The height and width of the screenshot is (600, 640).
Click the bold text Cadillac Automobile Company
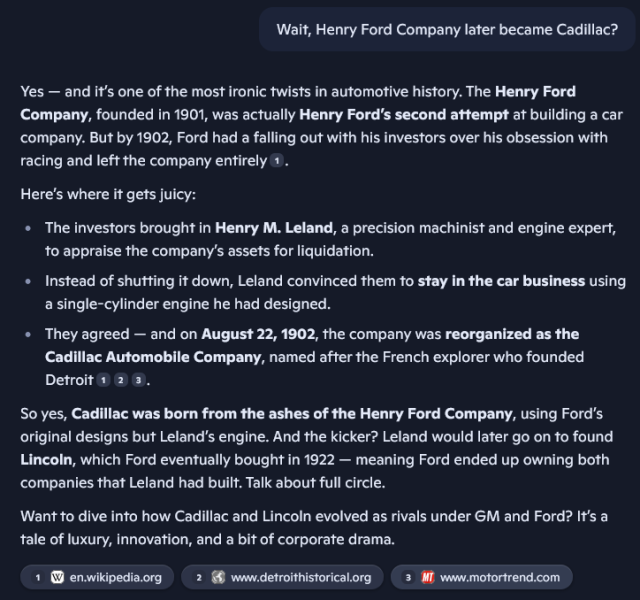click(x=153, y=357)
